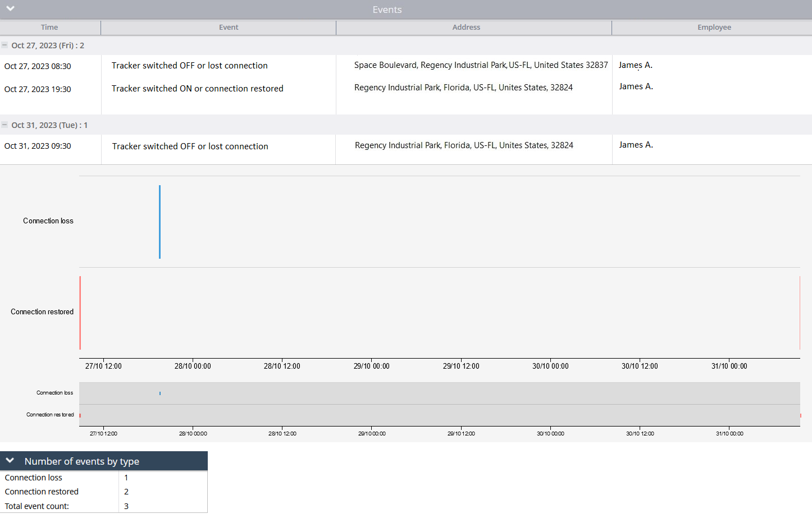Select the Oct 31, 2023 09:30 event row
The width and height of the screenshot is (812, 518).
38,146
